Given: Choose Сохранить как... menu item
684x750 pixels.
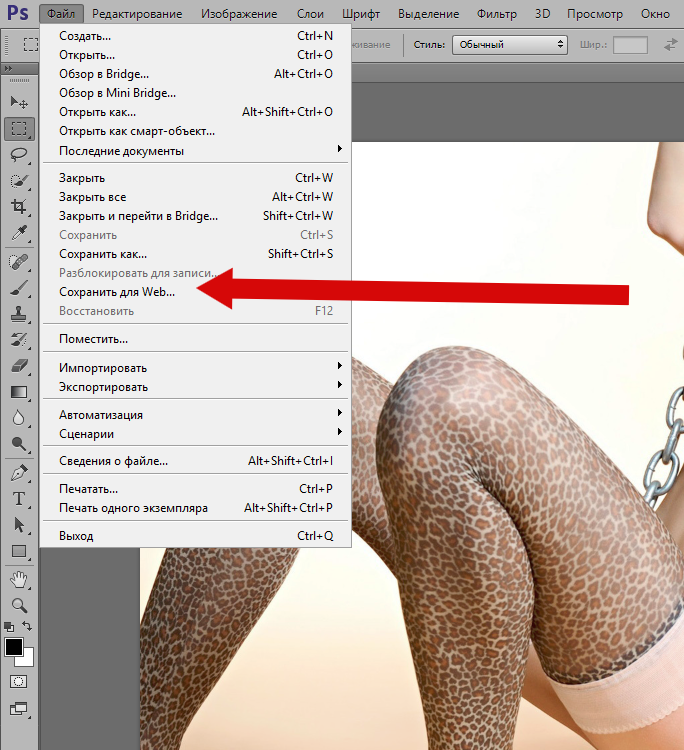Looking at the screenshot, I should click(194, 254).
